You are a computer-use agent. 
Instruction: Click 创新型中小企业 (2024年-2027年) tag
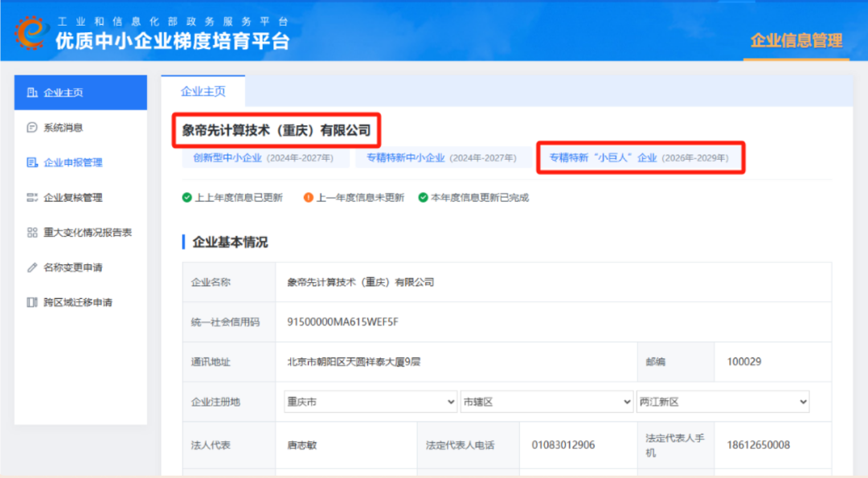coord(266,157)
